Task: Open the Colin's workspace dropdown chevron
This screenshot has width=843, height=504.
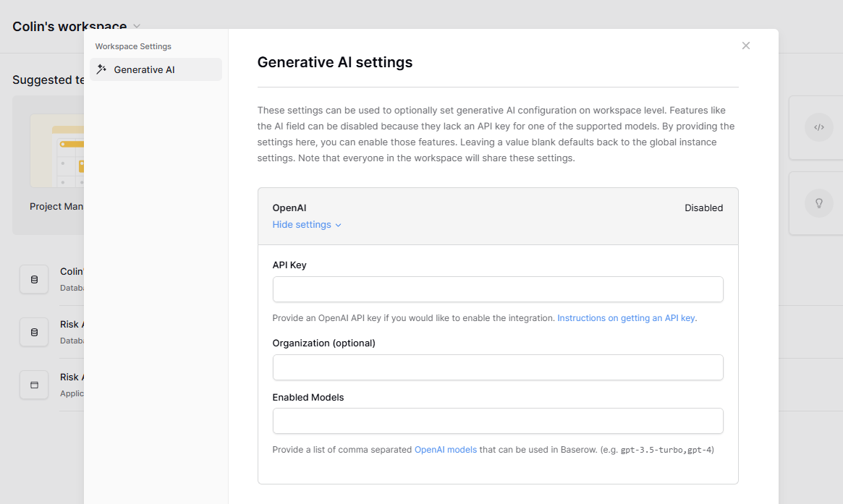Action: [137, 27]
